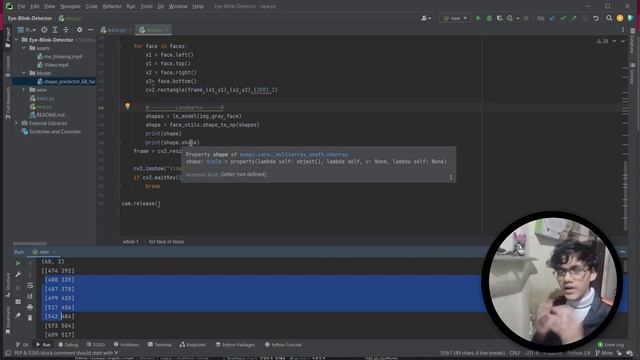This screenshot has width=640, height=360.
Task: Open the Problems tool window
Action: (x=127, y=345)
